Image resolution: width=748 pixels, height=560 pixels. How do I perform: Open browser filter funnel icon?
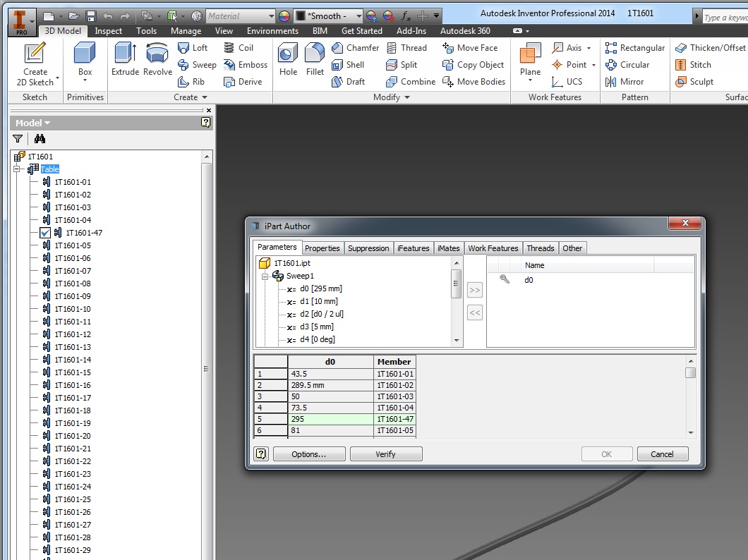pyautogui.click(x=18, y=139)
